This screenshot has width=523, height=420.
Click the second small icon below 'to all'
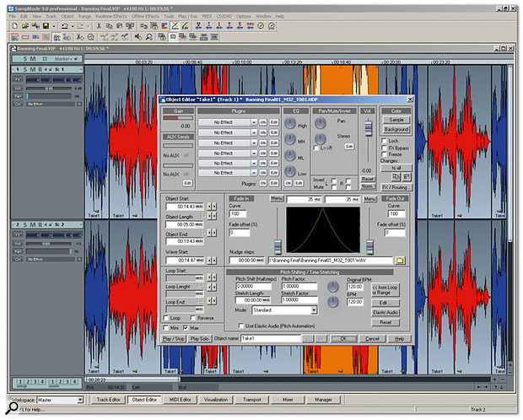click(407, 176)
